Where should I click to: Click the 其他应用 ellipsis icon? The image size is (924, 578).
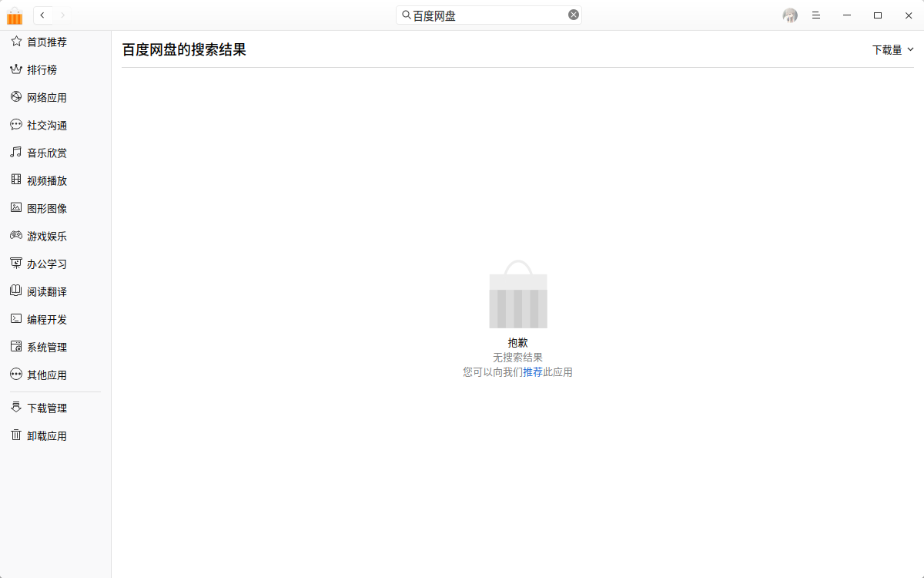tap(16, 374)
